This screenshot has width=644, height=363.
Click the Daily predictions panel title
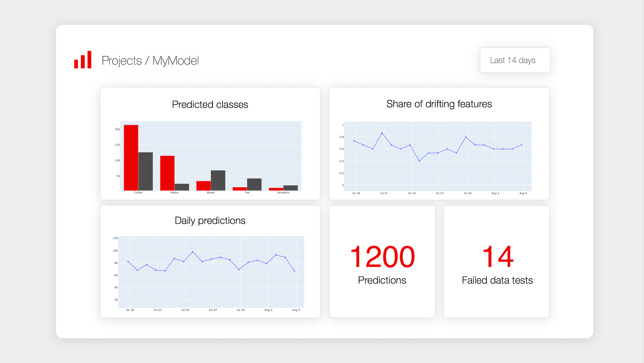tap(210, 221)
